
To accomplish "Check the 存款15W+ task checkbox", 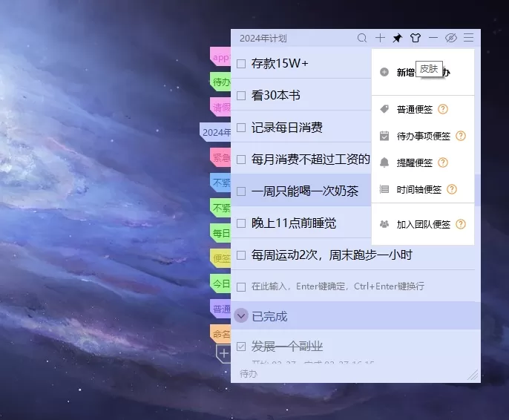I will click(241, 64).
